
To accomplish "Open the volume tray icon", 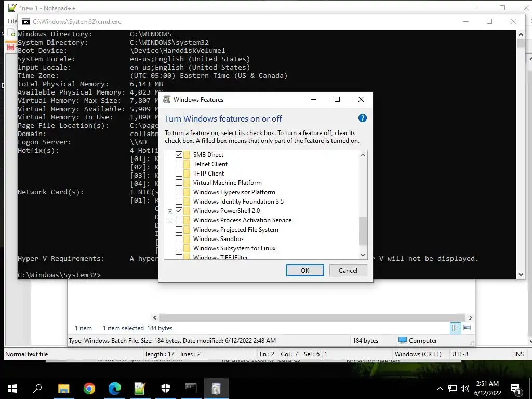I will tap(465, 389).
